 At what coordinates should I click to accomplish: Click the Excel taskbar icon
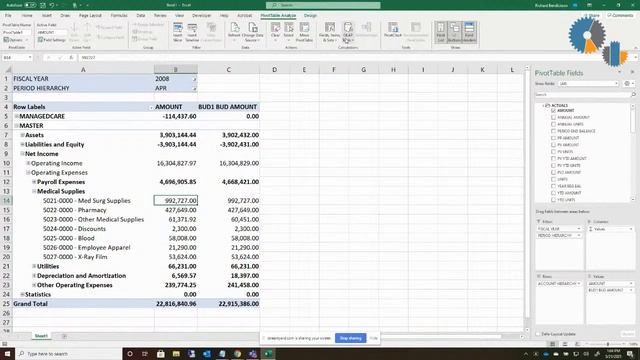268,353
